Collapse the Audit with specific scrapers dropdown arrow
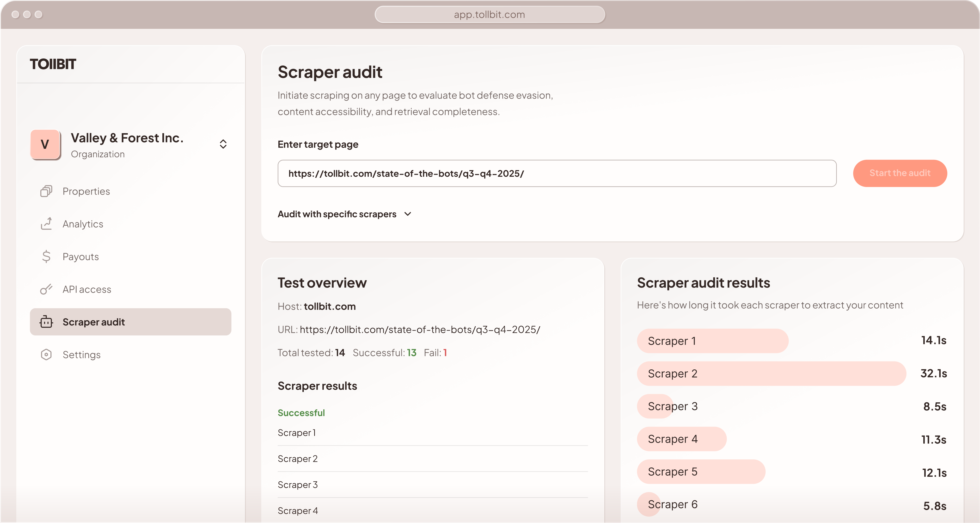 pyautogui.click(x=407, y=214)
